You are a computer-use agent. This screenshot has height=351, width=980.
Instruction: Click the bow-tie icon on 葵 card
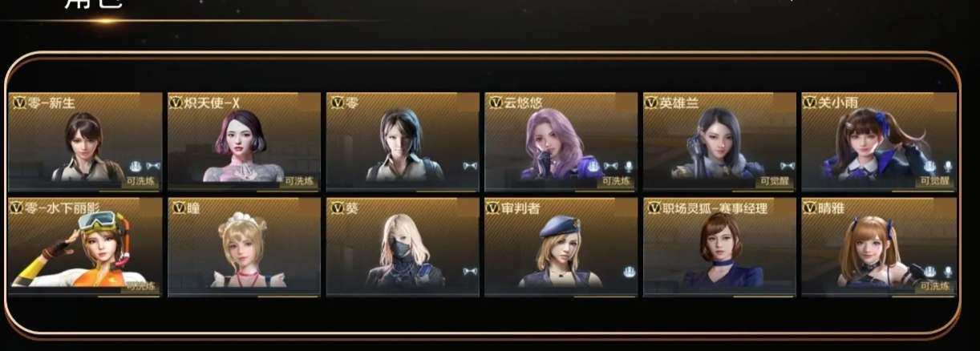point(470,272)
